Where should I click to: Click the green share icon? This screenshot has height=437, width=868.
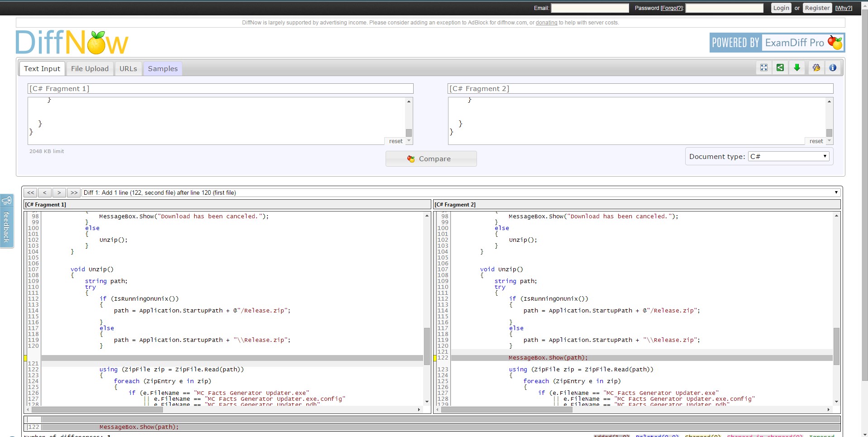click(x=780, y=68)
